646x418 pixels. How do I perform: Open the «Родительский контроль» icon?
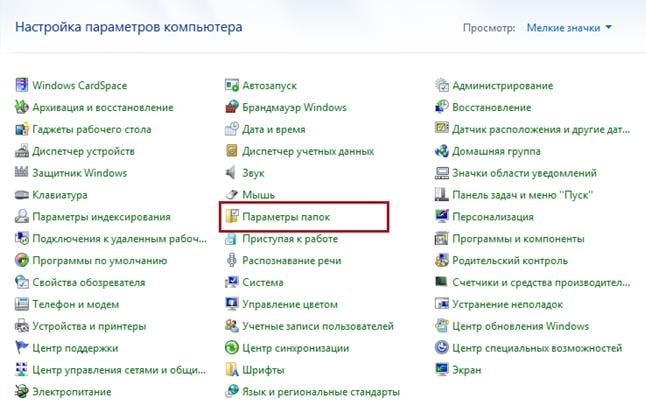442,260
